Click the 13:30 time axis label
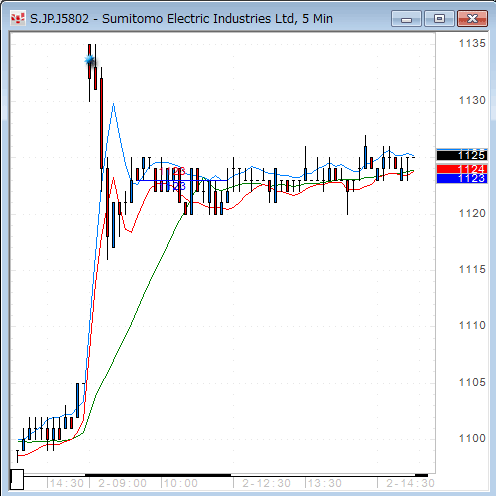Viewport: 496px width, 496px height. coord(325,483)
